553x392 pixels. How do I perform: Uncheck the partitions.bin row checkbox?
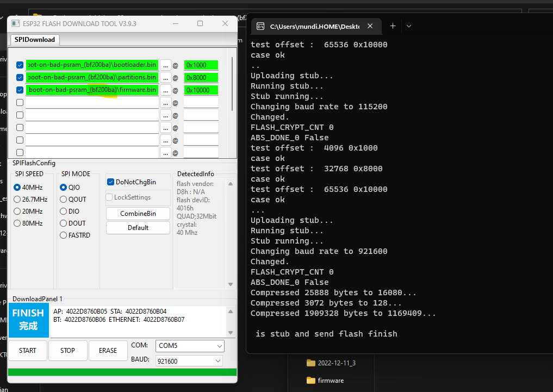20,78
